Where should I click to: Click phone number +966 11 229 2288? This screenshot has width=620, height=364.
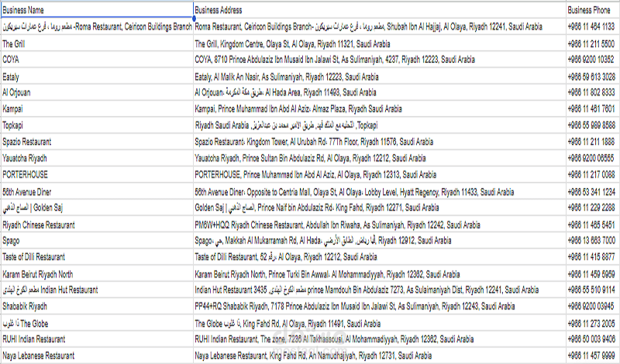[x=593, y=208]
